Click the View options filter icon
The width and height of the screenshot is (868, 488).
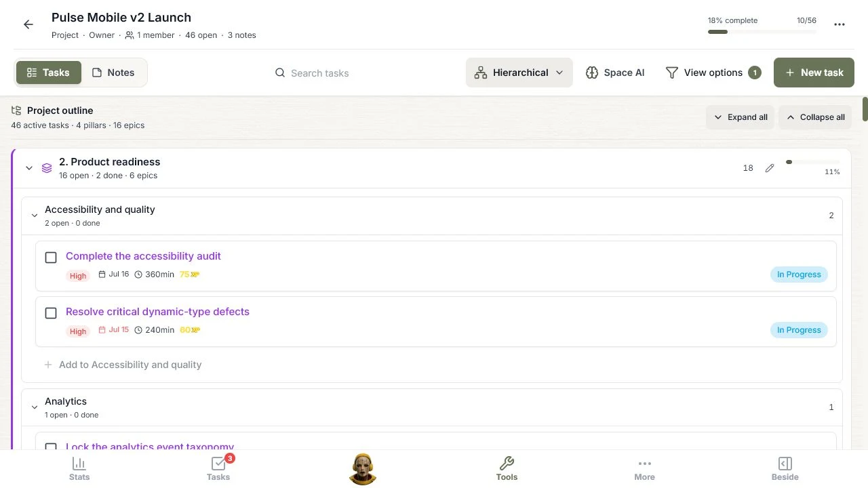tap(672, 73)
